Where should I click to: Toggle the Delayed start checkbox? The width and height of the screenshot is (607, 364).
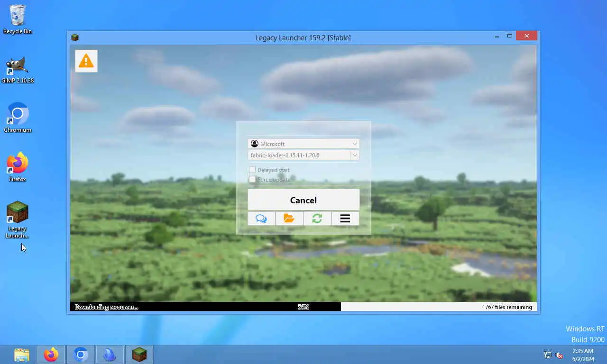[x=252, y=170]
